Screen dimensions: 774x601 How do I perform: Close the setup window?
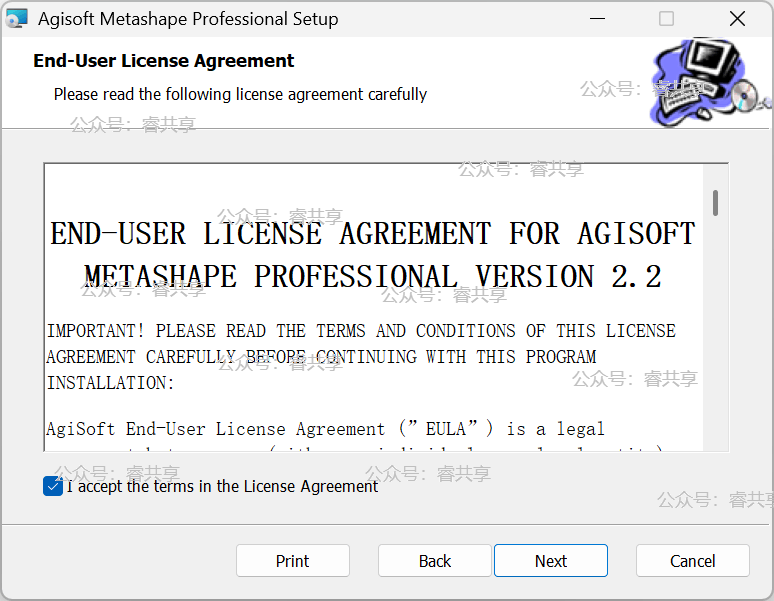pos(737,19)
